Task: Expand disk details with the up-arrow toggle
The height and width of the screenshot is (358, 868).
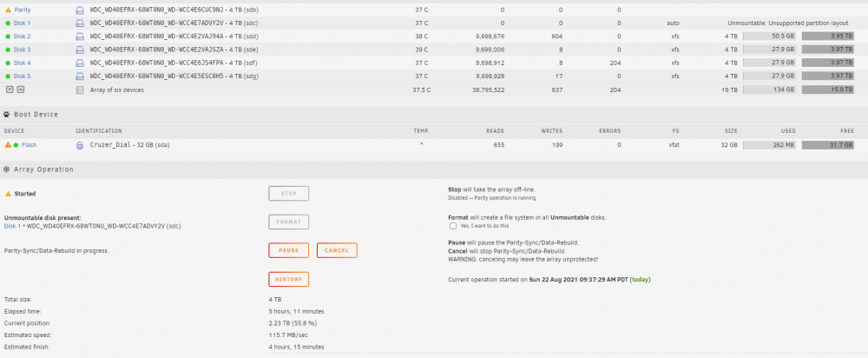Action: 20,89
